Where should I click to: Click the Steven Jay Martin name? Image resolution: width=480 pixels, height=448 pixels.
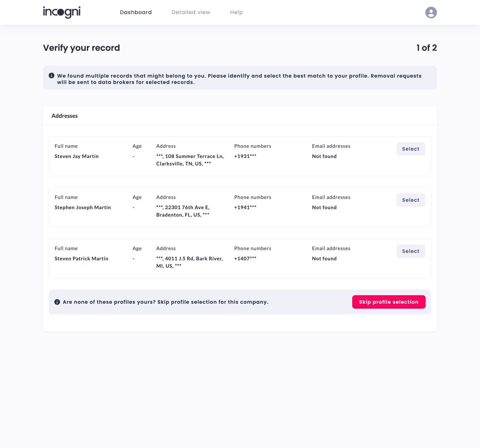[77, 156]
